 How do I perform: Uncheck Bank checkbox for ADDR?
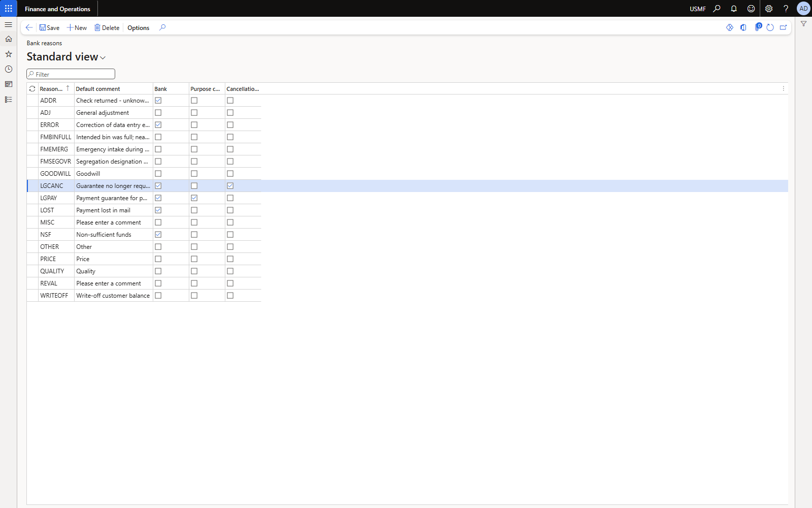click(x=158, y=101)
